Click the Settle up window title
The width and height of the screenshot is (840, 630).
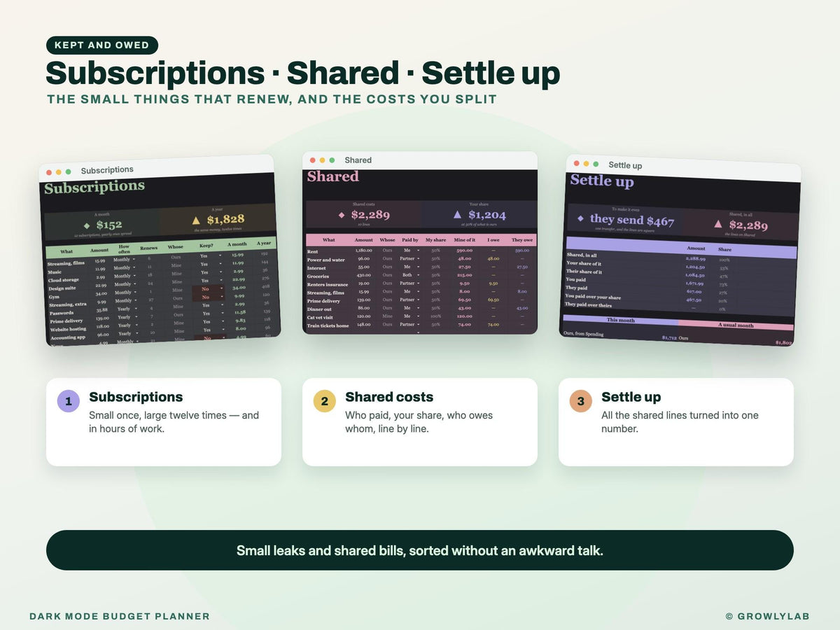[625, 165]
